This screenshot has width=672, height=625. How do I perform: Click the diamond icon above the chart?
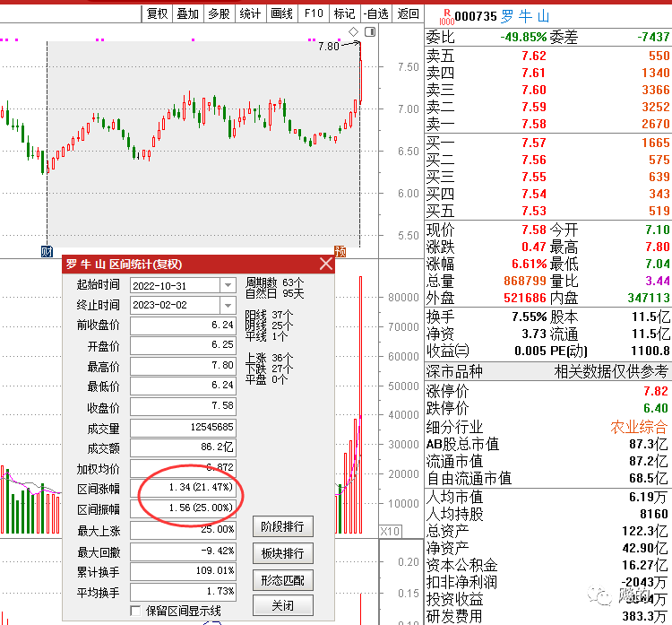354,31
